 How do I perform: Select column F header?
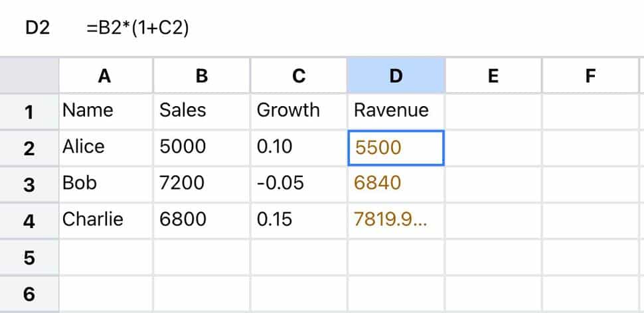(x=590, y=76)
